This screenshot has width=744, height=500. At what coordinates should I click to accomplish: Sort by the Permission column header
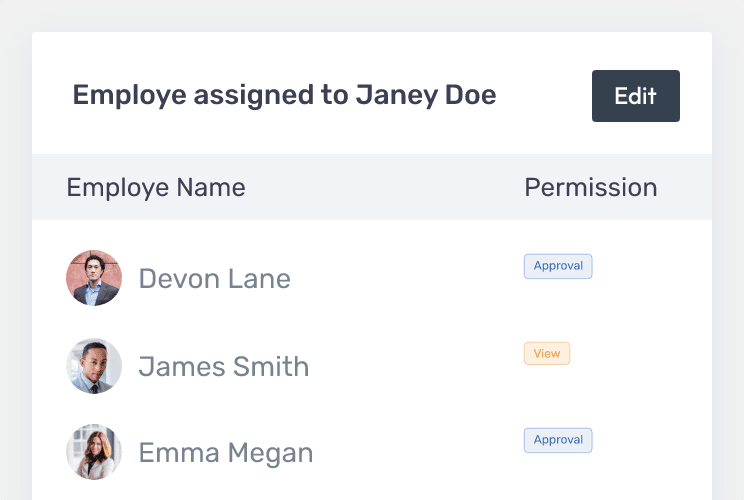(591, 187)
